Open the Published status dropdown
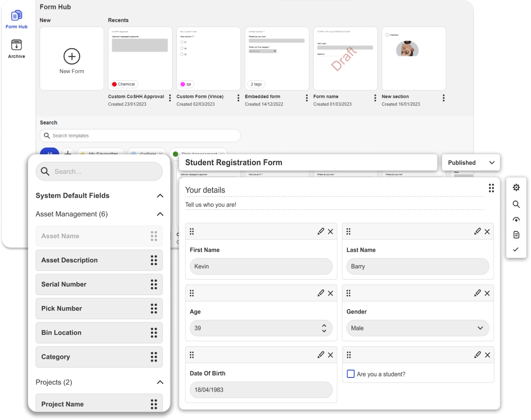Viewport: 531px width, 420px height. click(471, 162)
